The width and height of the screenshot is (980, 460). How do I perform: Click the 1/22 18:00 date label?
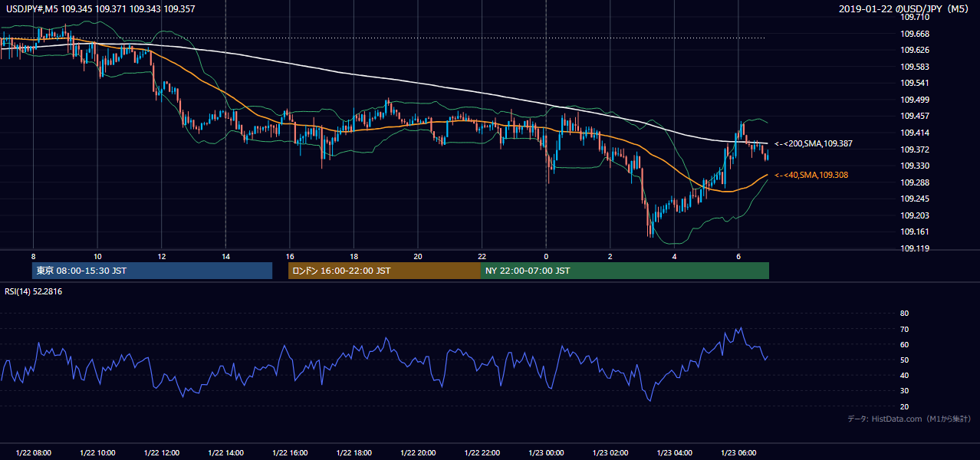(354, 452)
